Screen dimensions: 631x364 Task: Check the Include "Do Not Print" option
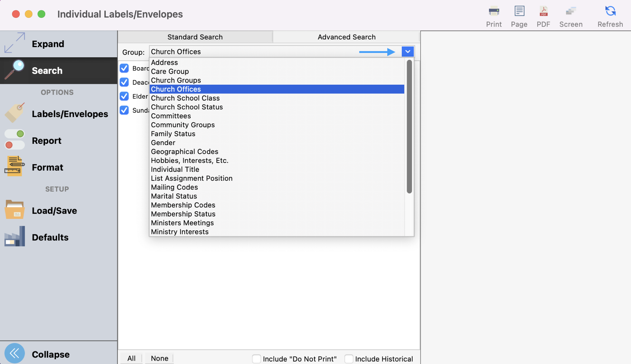tap(256, 358)
